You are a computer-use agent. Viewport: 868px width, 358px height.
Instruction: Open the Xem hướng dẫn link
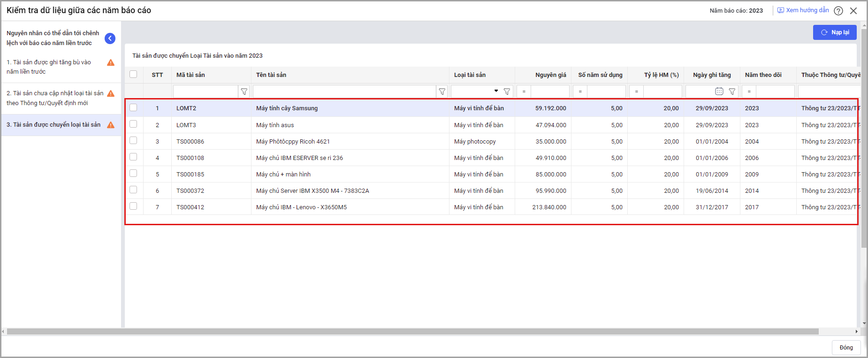point(803,10)
